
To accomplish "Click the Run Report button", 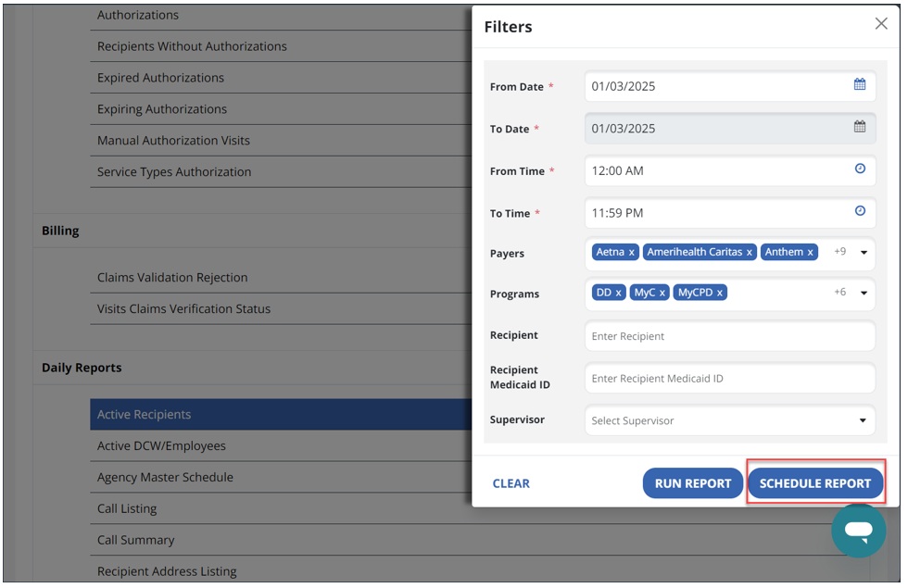I will pos(692,483).
